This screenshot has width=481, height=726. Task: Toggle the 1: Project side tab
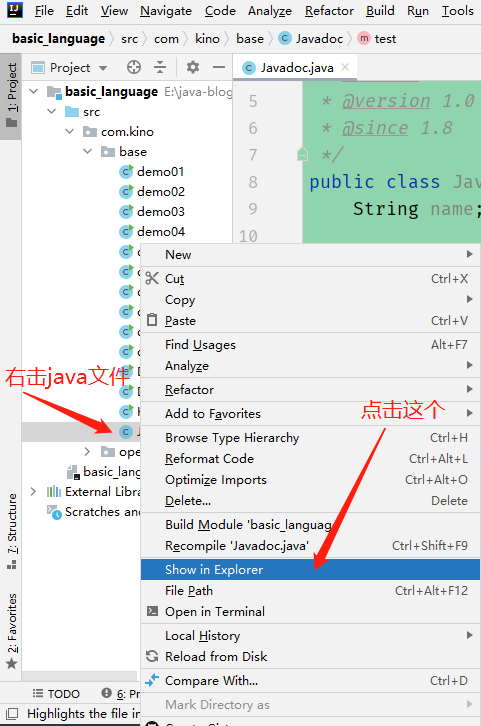point(12,95)
